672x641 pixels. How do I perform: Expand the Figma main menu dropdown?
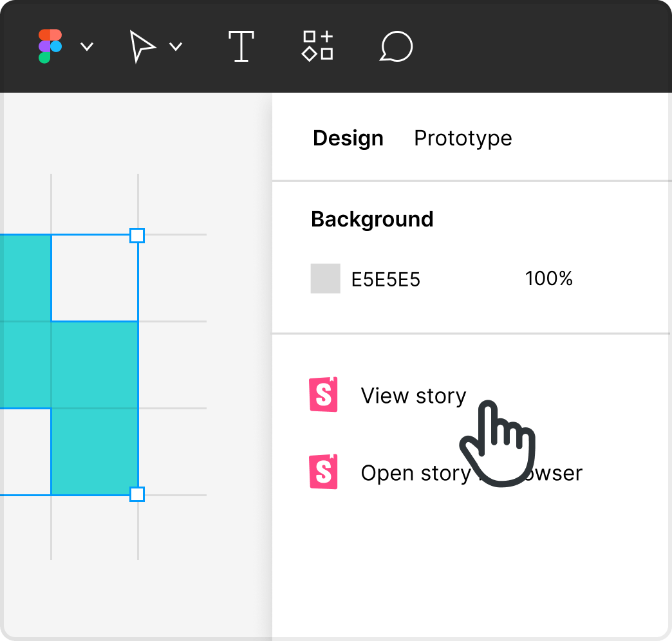[x=87, y=48]
